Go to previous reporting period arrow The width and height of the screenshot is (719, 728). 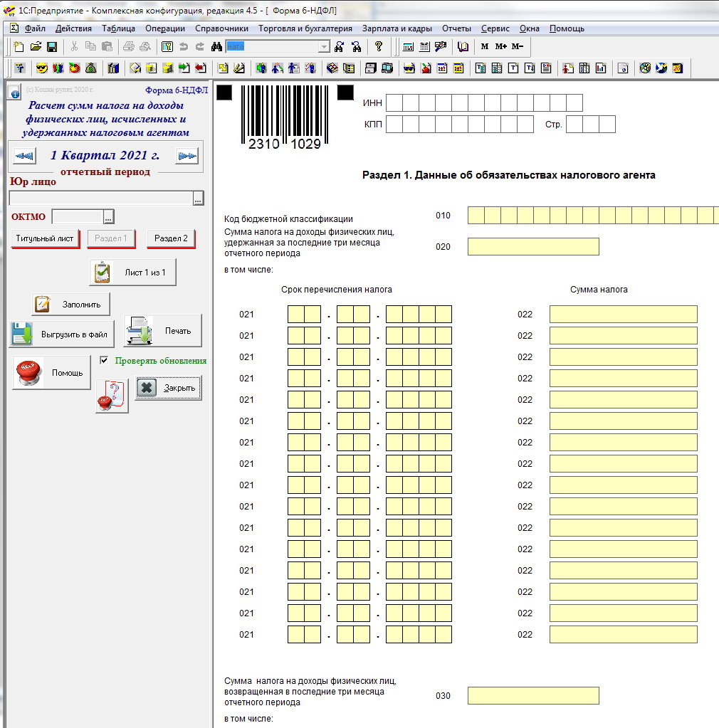(25, 156)
